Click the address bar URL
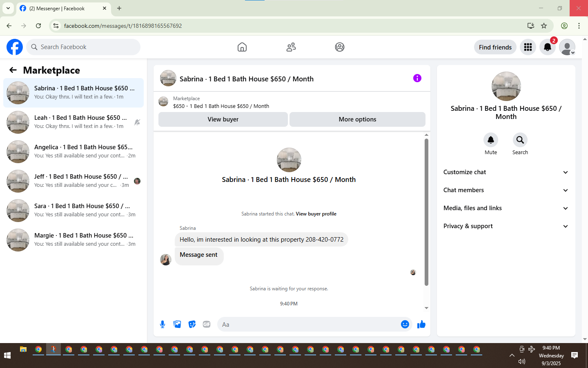 123,26
